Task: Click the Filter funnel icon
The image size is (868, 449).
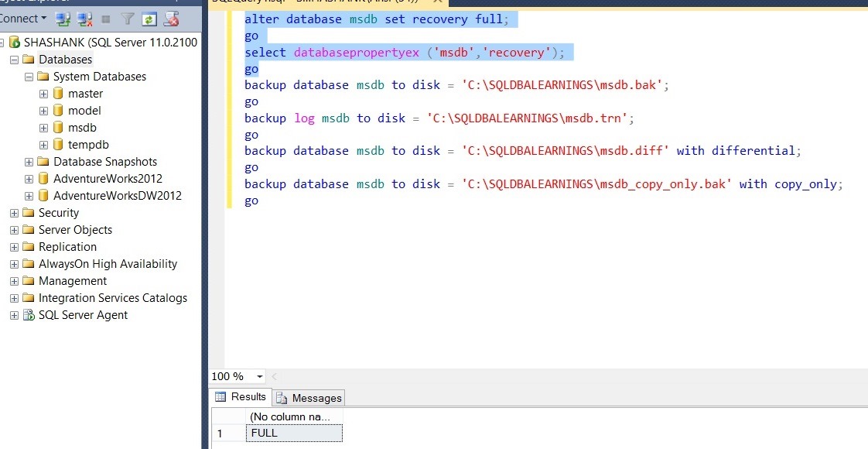Action: pyautogui.click(x=128, y=19)
